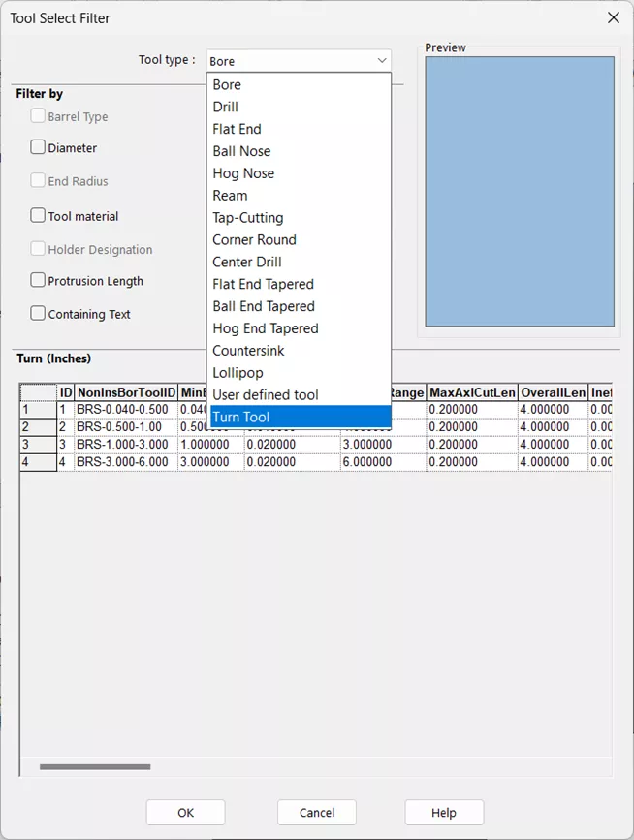Select Bore from the tool type list
The image size is (634, 840).
[299, 84]
